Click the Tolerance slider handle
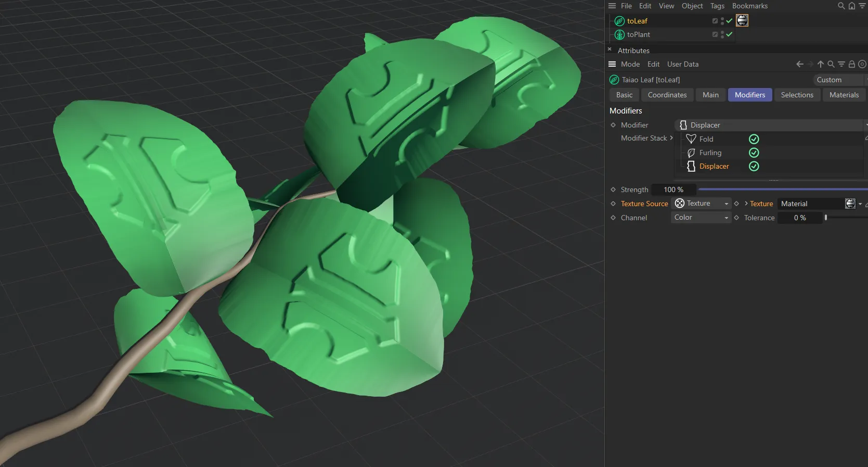Screen dimensions: 868x467 pos(826,218)
